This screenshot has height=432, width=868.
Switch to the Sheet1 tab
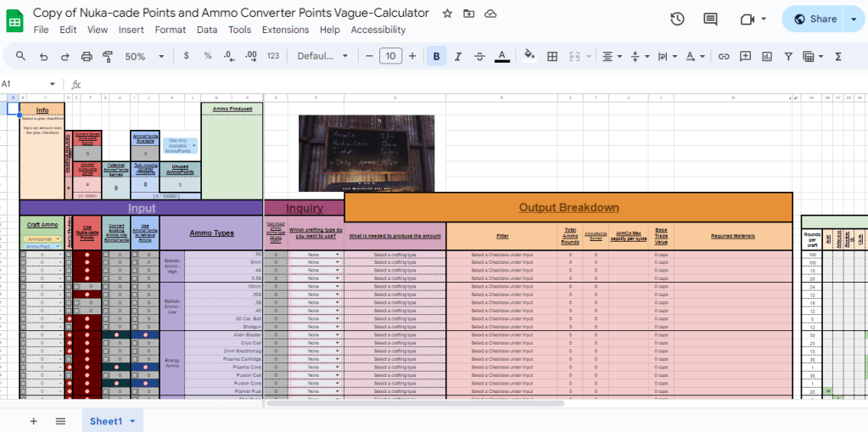tap(106, 421)
